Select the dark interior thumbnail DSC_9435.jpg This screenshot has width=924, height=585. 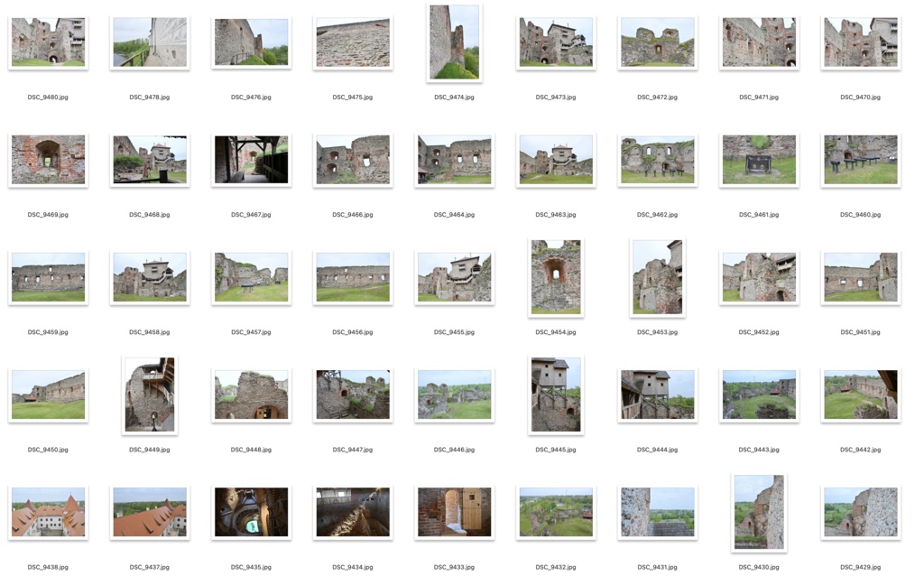coord(251,512)
